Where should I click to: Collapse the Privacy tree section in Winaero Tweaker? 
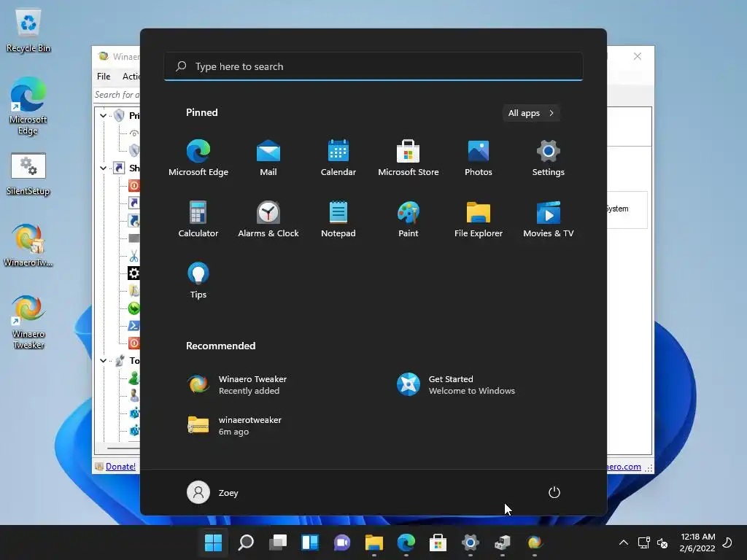pos(103,115)
